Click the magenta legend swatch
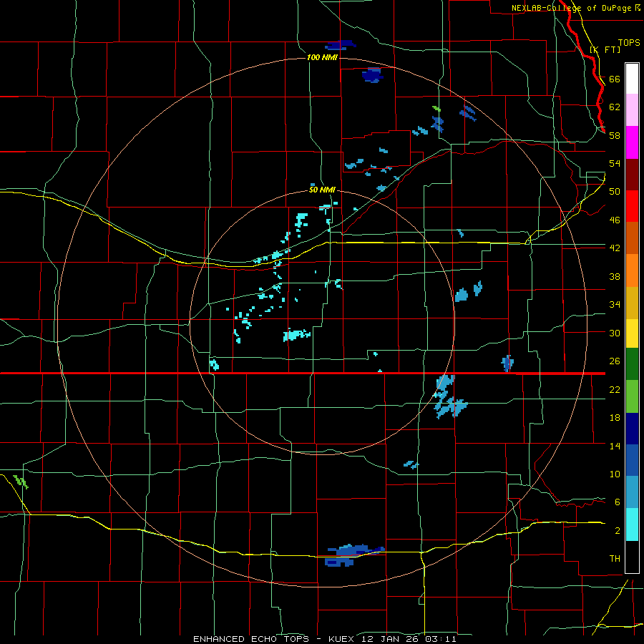 coord(632,142)
